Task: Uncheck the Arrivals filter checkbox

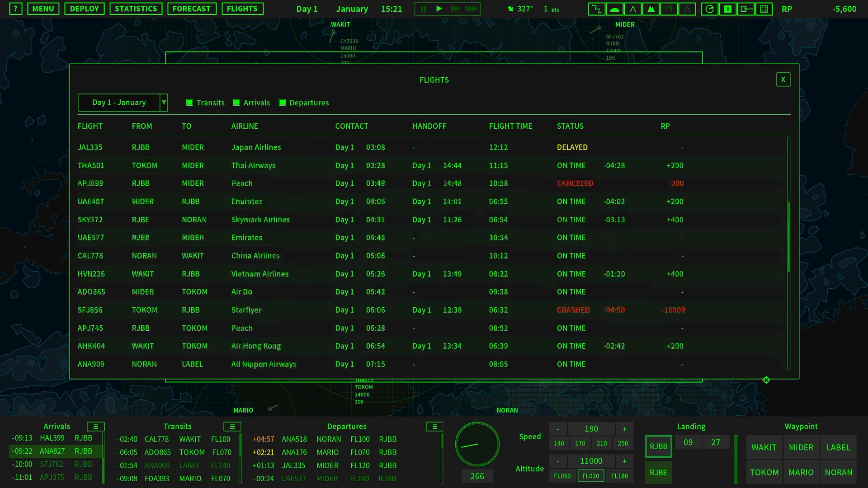Action: [236, 103]
